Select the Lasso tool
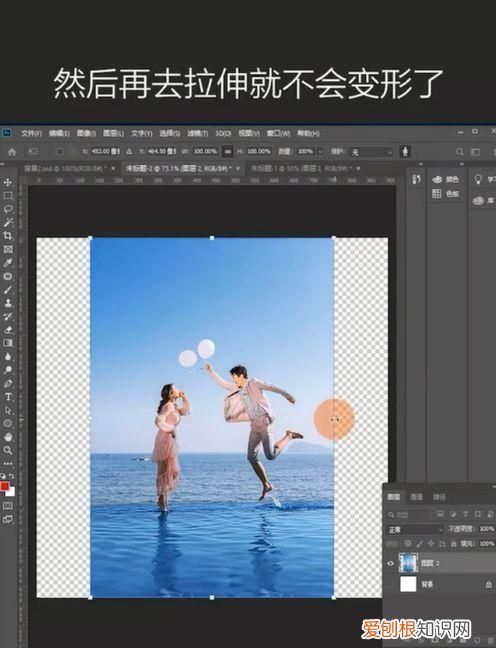Screen dimensions: 496x648 pyautogui.click(x=8, y=209)
